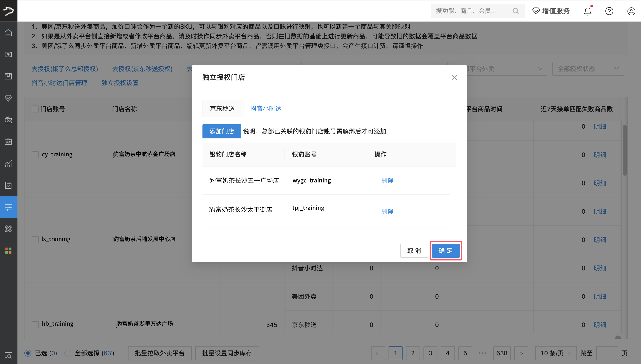The image size is (641, 364).
Task: Open the report document icon in sidebar
Action: click(x=9, y=185)
